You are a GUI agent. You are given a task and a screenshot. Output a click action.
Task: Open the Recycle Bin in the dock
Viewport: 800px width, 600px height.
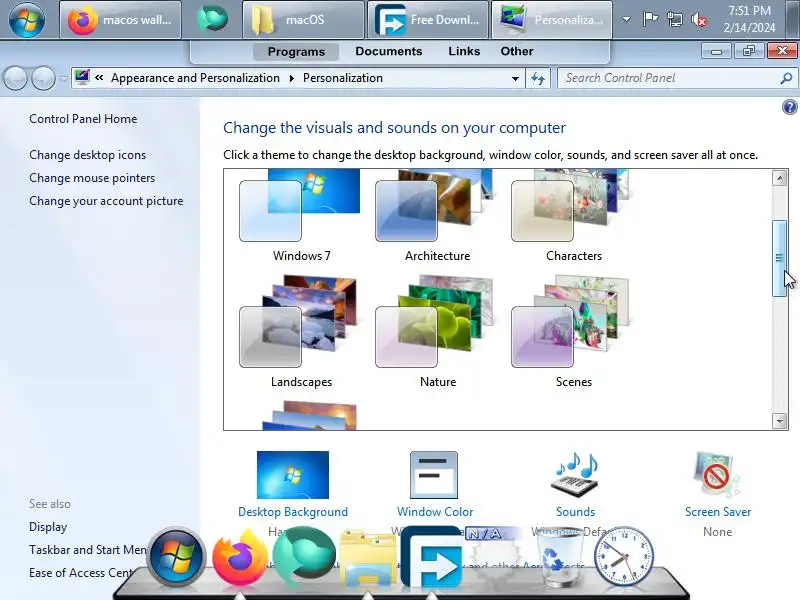pos(559,560)
